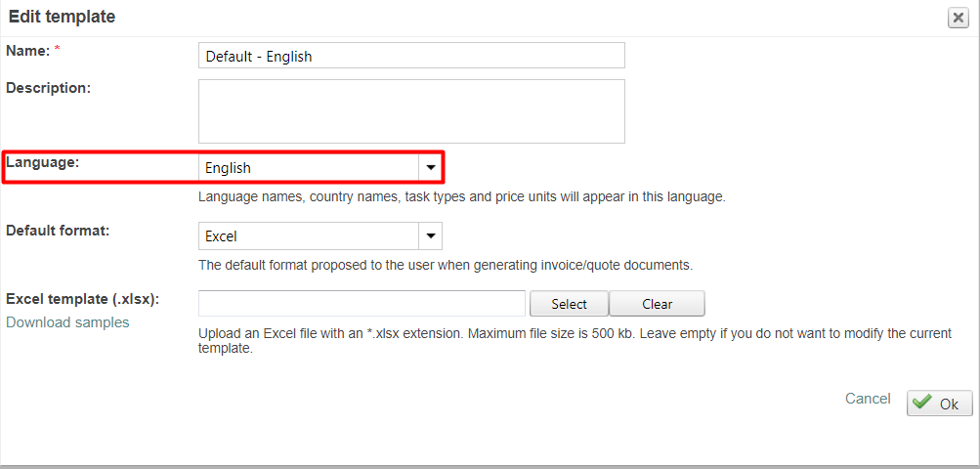Click the Excel template file path field

pos(362,304)
